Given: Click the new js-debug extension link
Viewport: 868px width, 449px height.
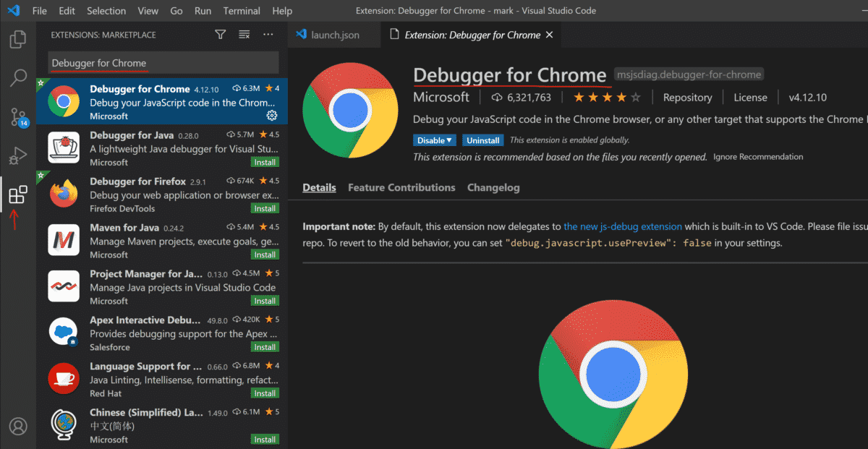Looking at the screenshot, I should (622, 226).
